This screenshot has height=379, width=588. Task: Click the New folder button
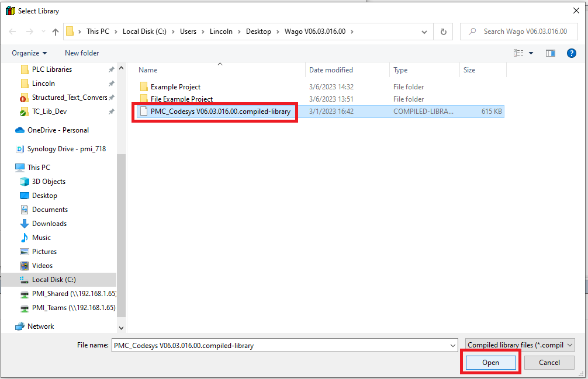pyautogui.click(x=82, y=53)
